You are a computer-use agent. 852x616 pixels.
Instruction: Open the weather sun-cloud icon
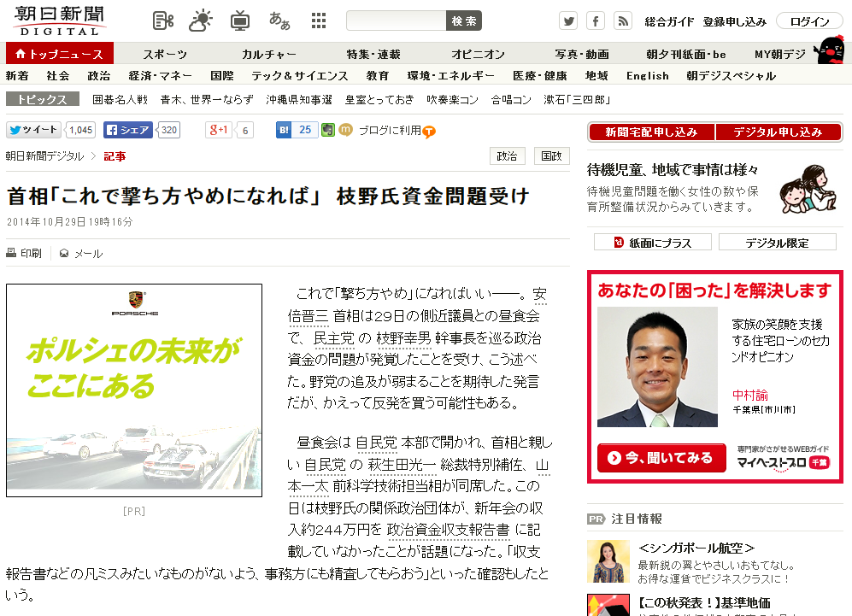pyautogui.click(x=201, y=21)
